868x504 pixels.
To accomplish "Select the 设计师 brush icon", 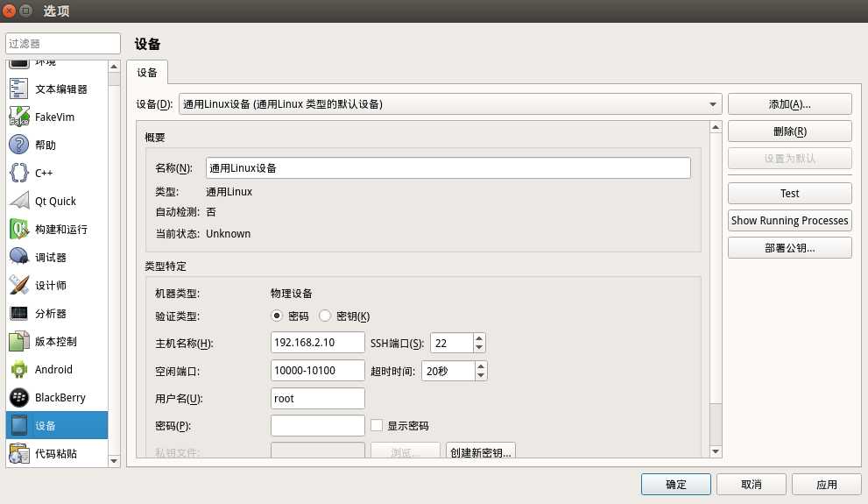I will (18, 285).
